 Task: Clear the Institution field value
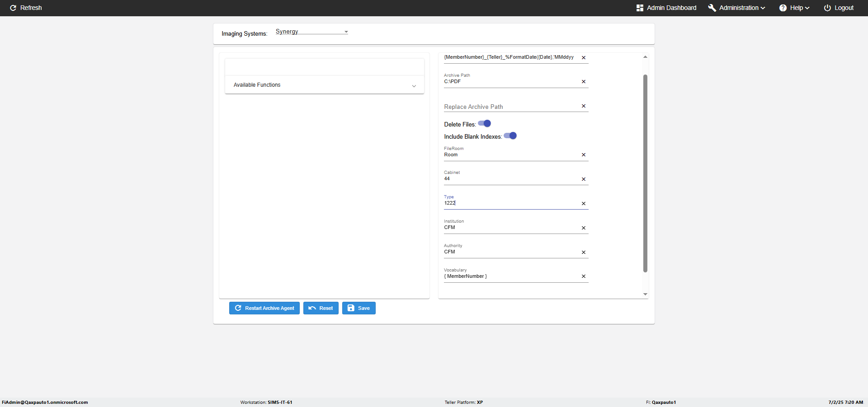click(x=583, y=228)
